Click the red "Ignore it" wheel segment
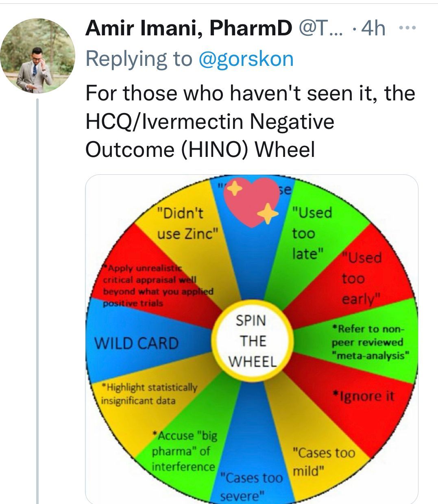Screen dimensions: 438x504 pos(364,396)
